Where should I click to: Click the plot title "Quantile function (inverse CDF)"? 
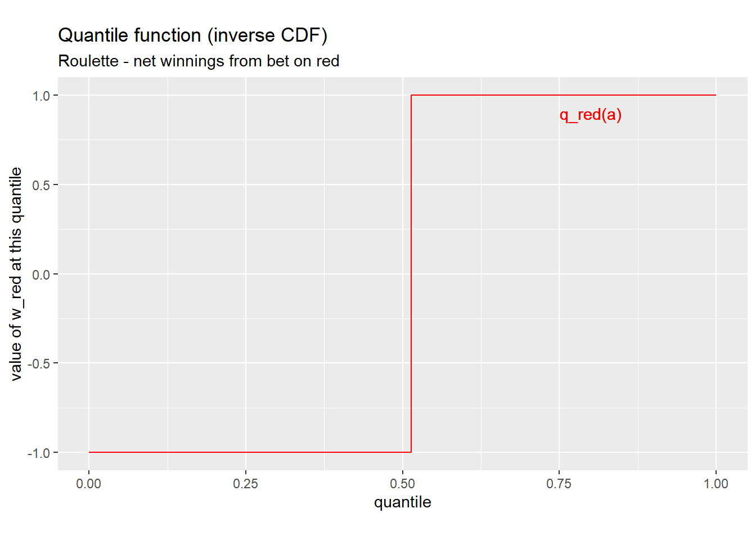coord(192,35)
